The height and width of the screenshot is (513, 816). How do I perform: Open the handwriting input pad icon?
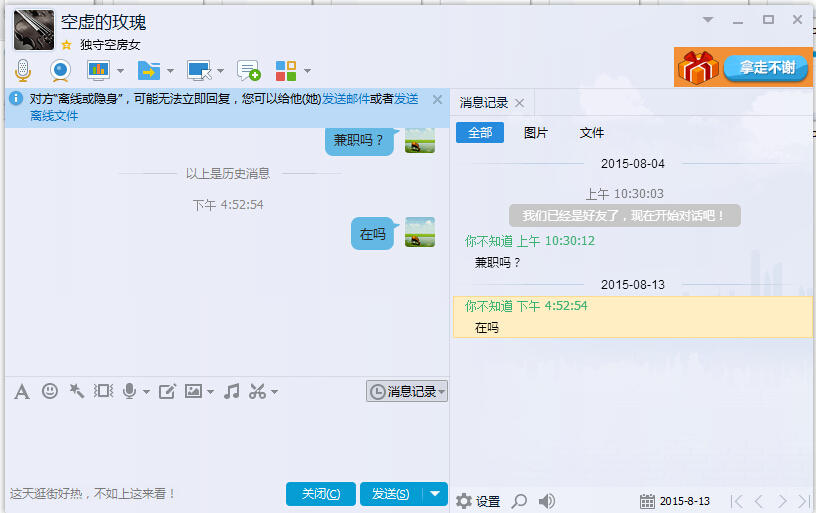click(x=167, y=391)
